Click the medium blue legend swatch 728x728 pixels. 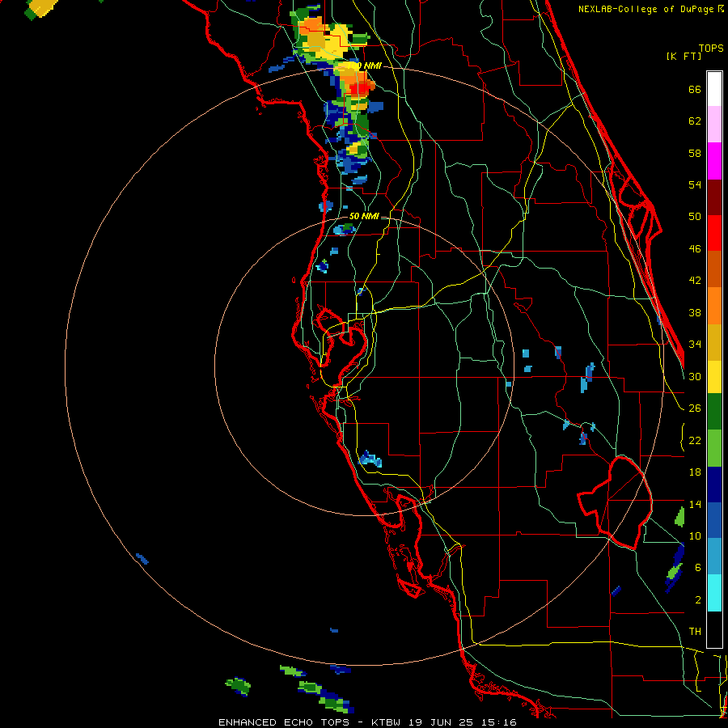tap(714, 520)
